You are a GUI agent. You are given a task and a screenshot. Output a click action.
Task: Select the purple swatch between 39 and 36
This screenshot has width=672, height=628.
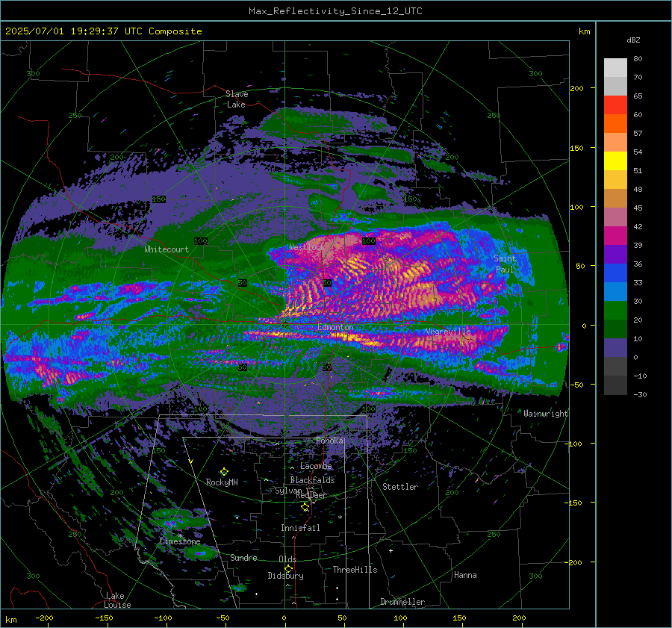click(615, 254)
